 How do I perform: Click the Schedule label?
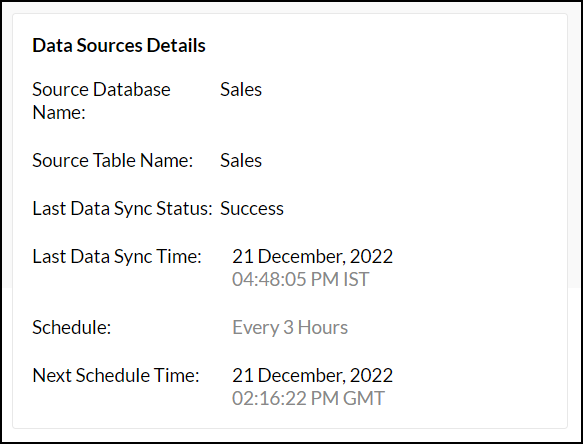[x=71, y=328]
